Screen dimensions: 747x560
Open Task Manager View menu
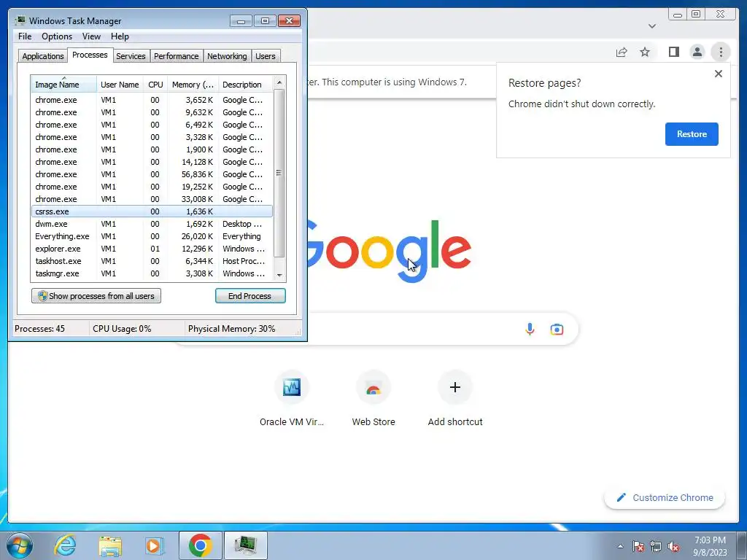[x=91, y=36]
